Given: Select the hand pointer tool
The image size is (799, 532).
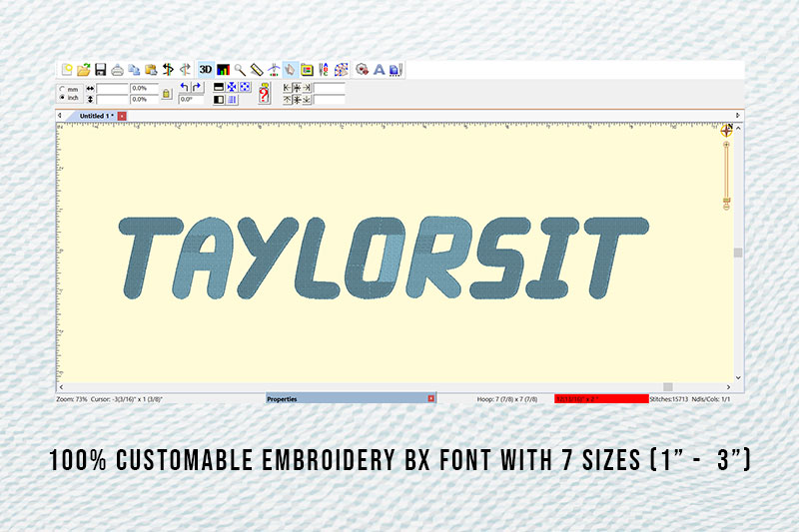Looking at the screenshot, I should click(x=290, y=70).
